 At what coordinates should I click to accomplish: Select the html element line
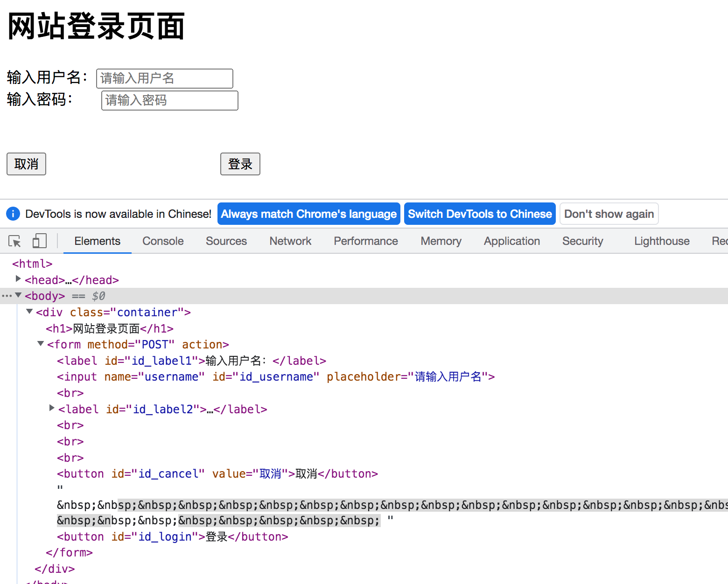pos(32,264)
